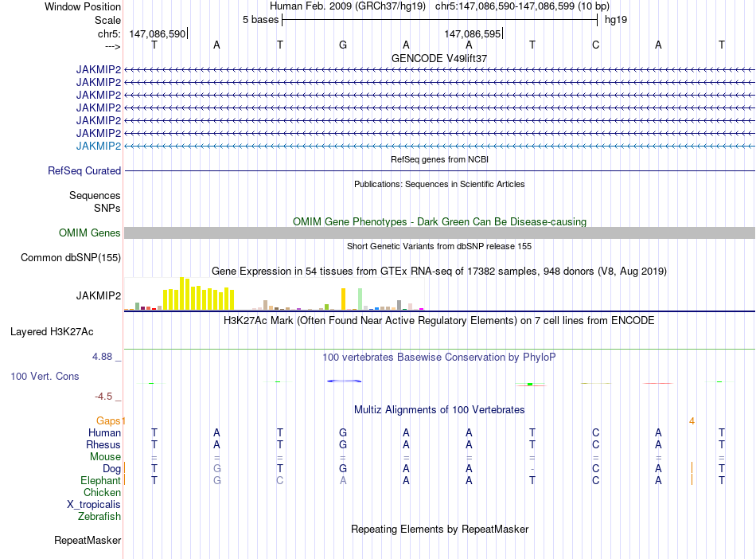
Task: Click the 'RepeatMasker' track label
Action: [88, 540]
